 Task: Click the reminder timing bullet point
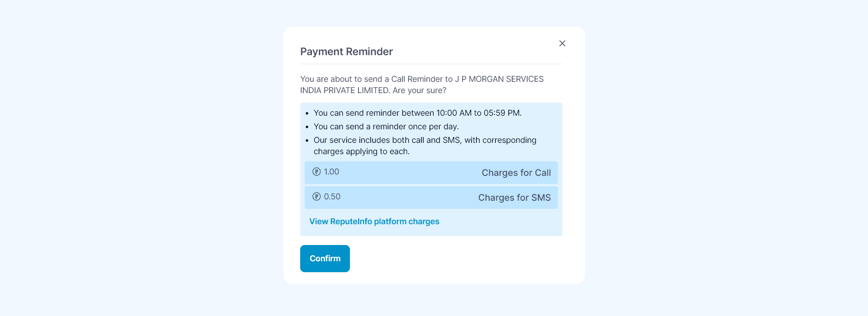point(417,113)
